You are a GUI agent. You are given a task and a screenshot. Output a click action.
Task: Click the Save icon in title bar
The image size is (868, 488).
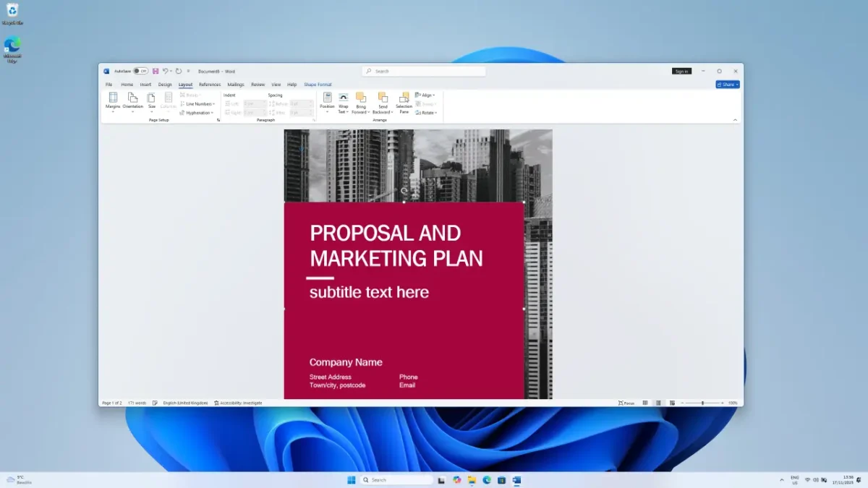[x=156, y=71]
